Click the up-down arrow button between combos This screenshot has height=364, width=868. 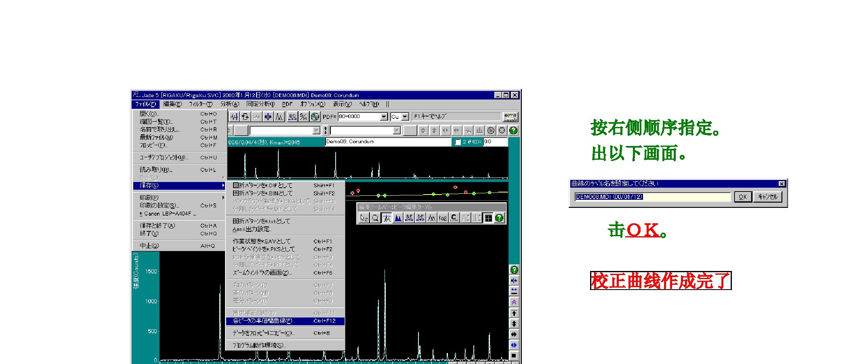pos(326,130)
